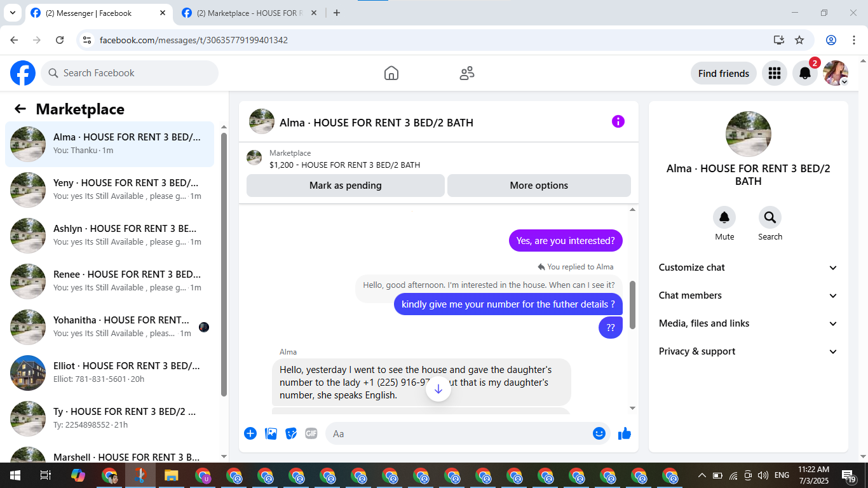Open the volume control in system tray
This screenshot has width=868, height=488.
763,475
